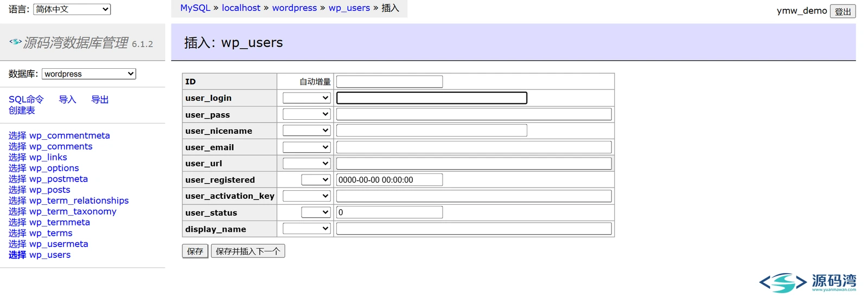Open the wp_posts table link
Viewport: 868px width, 304px height.
point(50,190)
